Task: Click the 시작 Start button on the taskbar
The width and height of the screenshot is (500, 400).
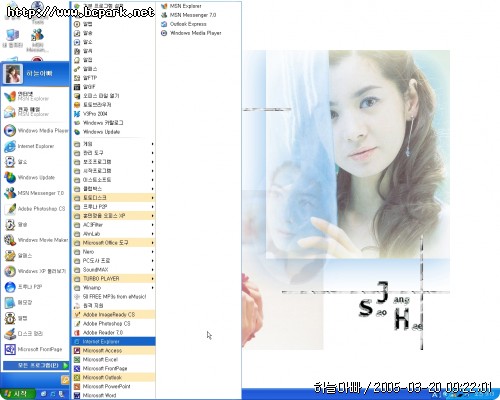Action: click(17, 394)
